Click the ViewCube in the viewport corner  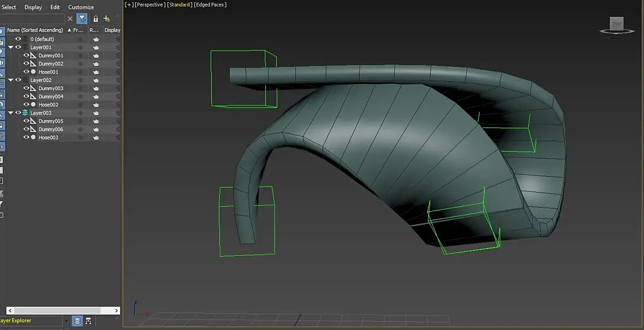tap(617, 25)
